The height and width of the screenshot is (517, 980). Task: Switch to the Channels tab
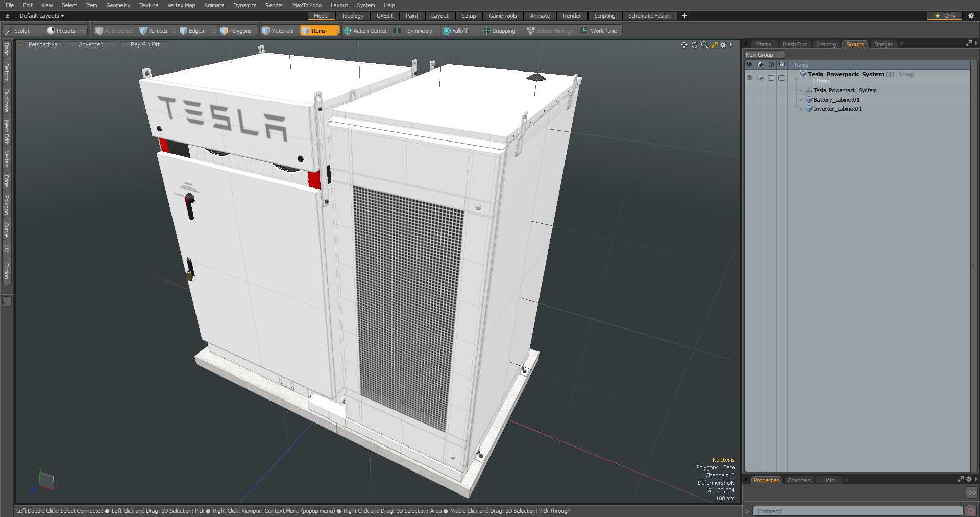coord(799,480)
